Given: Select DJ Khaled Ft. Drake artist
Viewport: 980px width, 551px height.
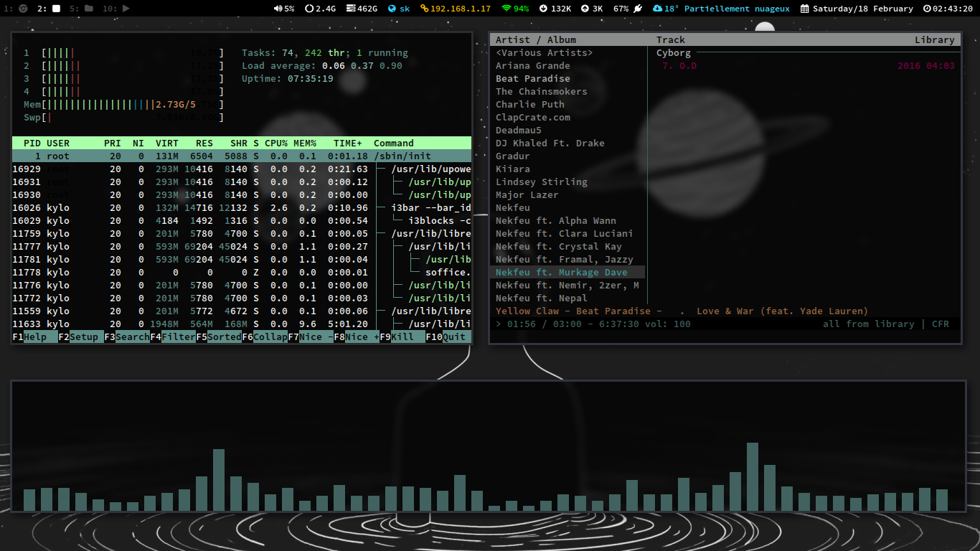Looking at the screenshot, I should point(550,143).
